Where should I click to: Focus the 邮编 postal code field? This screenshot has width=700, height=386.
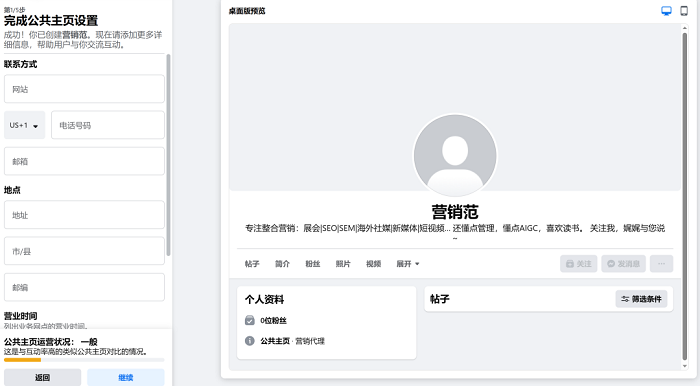pos(84,287)
